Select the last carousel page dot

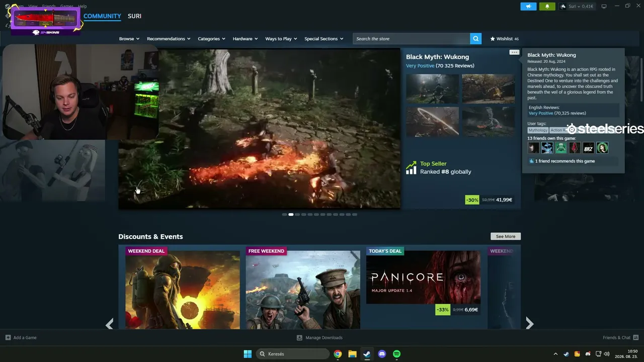pyautogui.click(x=354, y=215)
